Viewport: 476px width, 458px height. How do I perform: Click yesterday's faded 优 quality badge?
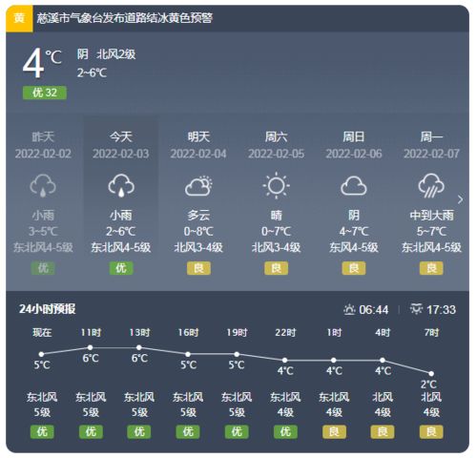click(x=43, y=268)
